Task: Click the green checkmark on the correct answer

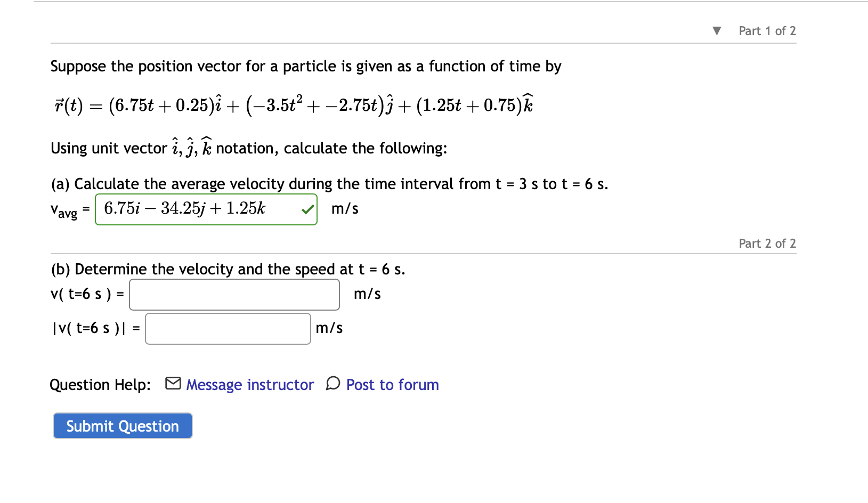Action: point(306,209)
